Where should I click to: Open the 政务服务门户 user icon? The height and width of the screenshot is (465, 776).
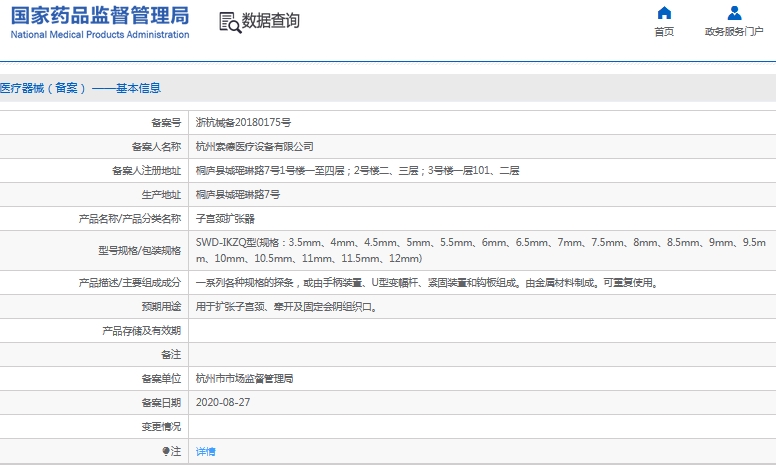pos(734,12)
